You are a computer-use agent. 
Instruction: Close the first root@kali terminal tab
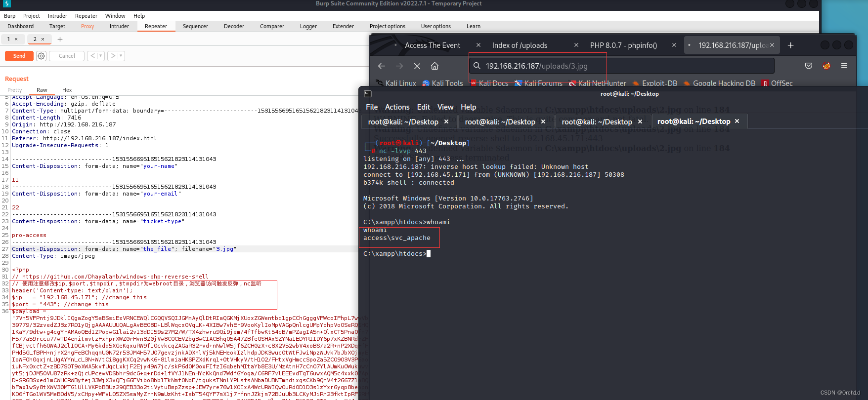(x=446, y=121)
